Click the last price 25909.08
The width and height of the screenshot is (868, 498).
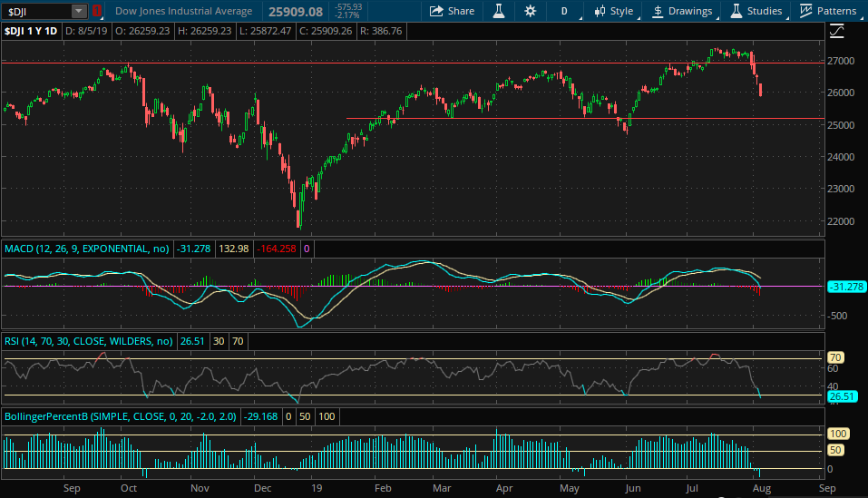(x=296, y=12)
